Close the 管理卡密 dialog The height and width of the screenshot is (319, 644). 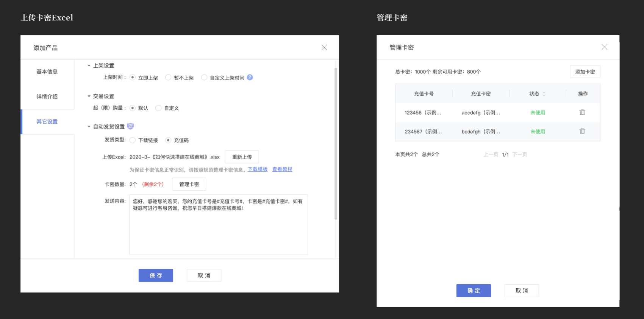click(605, 47)
